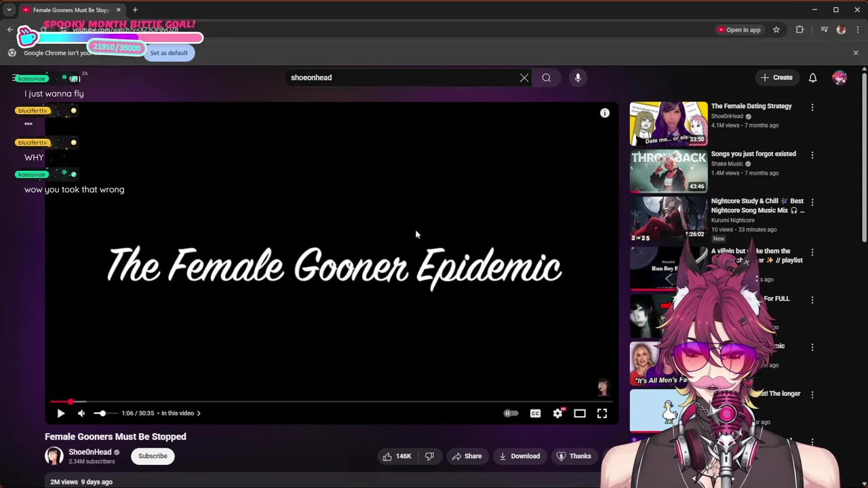This screenshot has width=868, height=488.
Task: Enter full screen mode
Action: pos(602,413)
